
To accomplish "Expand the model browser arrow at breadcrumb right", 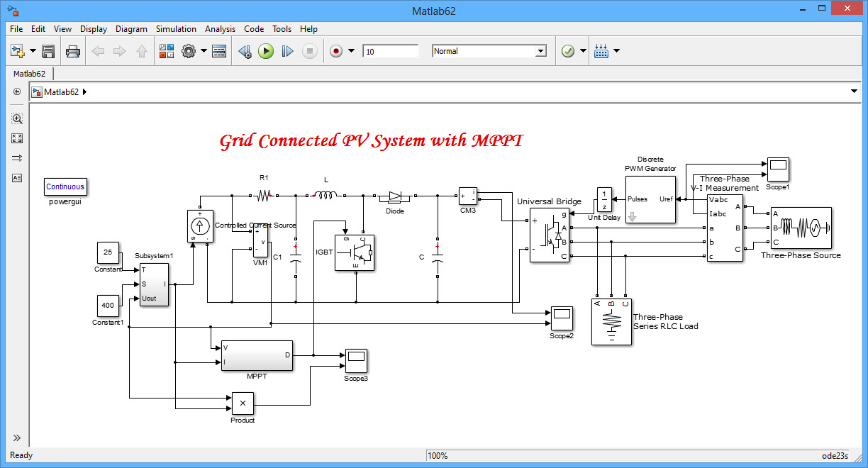I will pyautogui.click(x=854, y=91).
